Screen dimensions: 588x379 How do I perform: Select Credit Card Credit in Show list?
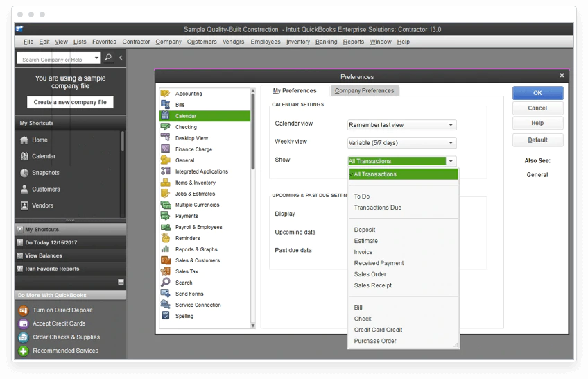(x=378, y=330)
